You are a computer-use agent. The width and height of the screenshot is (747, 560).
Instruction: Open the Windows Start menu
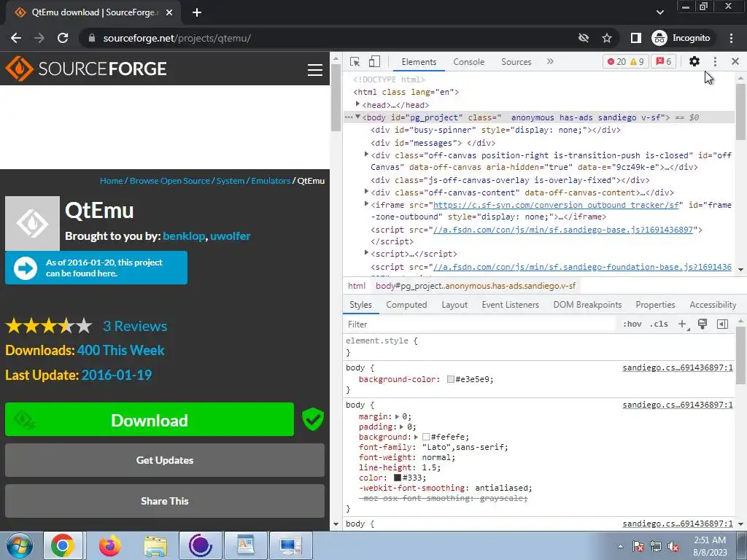point(19,545)
